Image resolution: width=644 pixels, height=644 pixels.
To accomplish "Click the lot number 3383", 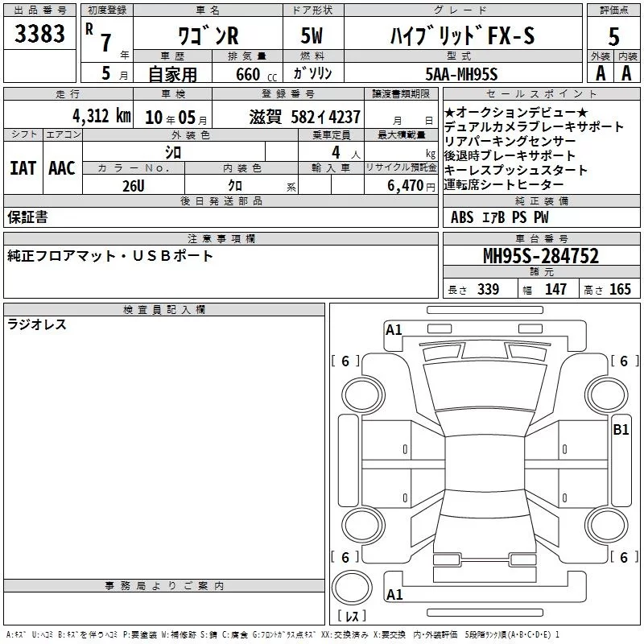I will coord(39,34).
